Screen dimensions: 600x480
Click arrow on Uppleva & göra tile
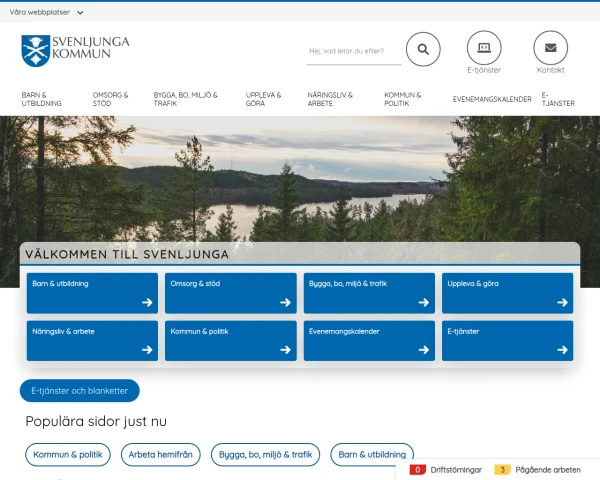562,302
